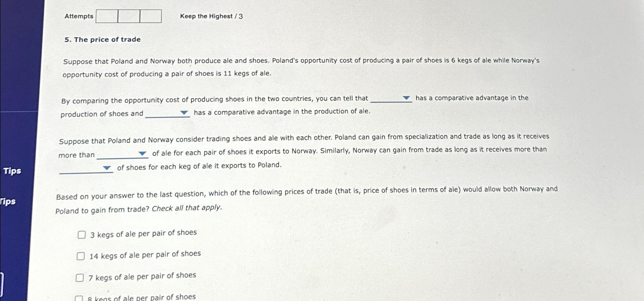This screenshot has width=644, height=301.
Task: Open the lower Tips link in the sidebar
Action: coord(8,202)
